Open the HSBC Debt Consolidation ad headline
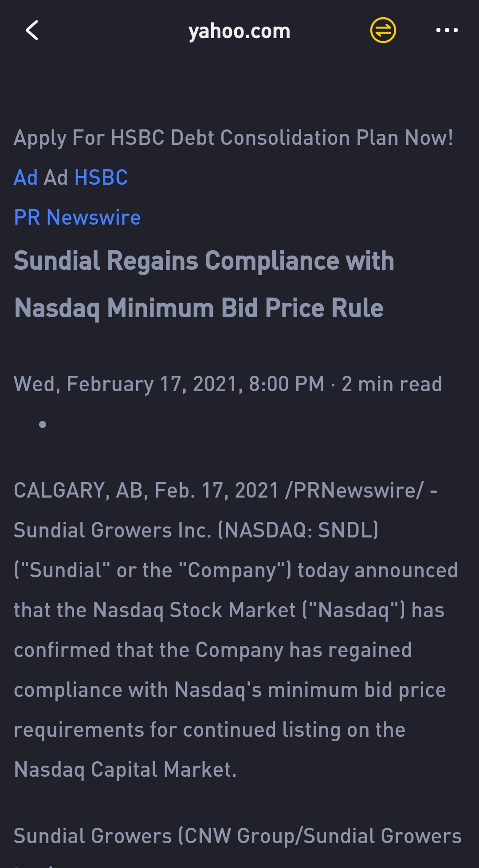479x868 pixels. click(233, 138)
